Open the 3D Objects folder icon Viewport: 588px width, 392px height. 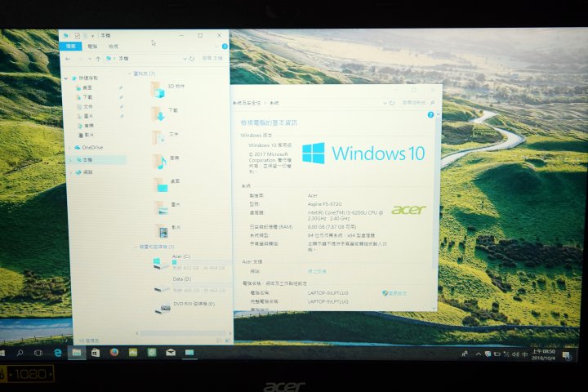pyautogui.click(x=158, y=91)
